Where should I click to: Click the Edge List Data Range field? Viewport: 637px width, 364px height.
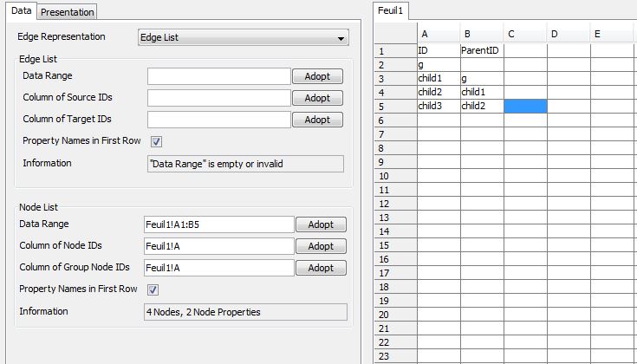pos(218,77)
